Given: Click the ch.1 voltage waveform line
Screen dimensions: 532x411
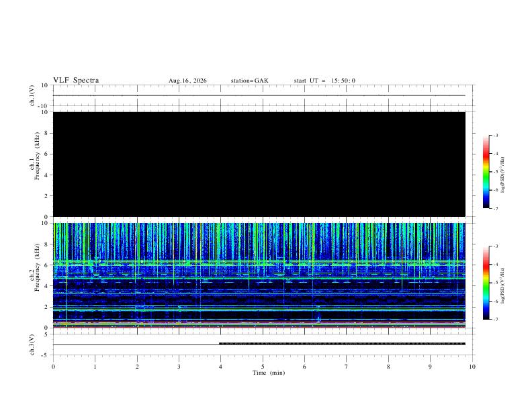Looking at the screenshot, I should pyautogui.click(x=259, y=95).
